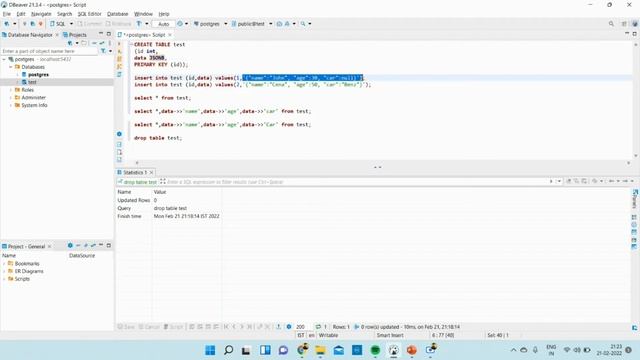This screenshot has height=360, width=640.
Task: Open the File menu
Action: pos(7,14)
